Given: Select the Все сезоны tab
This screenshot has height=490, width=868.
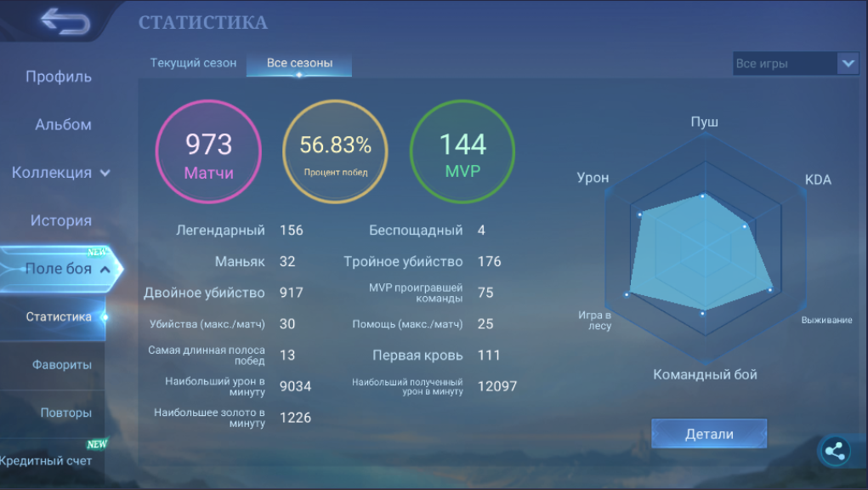Looking at the screenshot, I should click(299, 64).
